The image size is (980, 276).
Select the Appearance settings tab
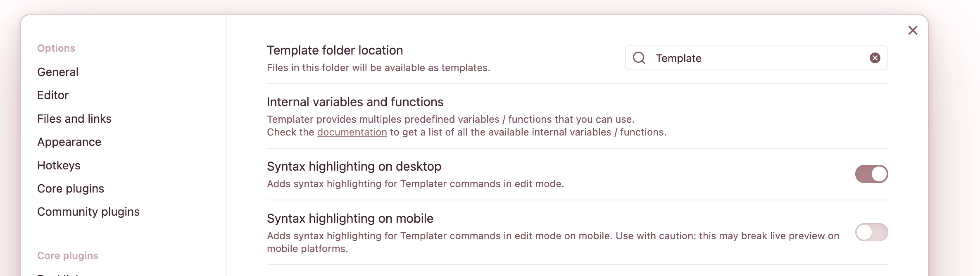[x=69, y=142]
